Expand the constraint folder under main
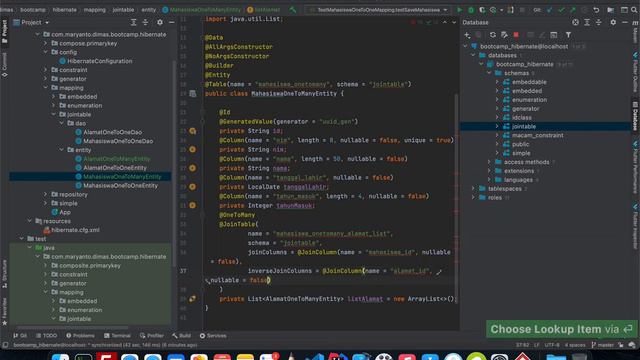Viewport: 640px width, 360px height. click(x=45, y=70)
